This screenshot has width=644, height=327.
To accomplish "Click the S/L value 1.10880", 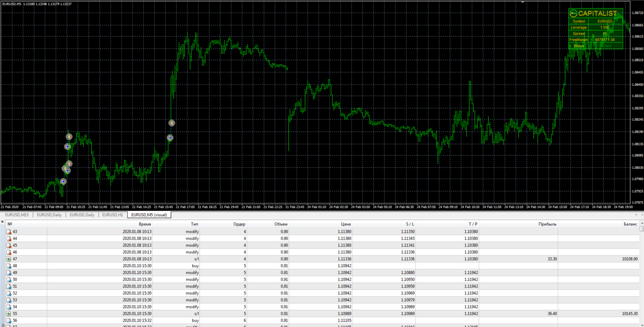I will pos(407,273).
